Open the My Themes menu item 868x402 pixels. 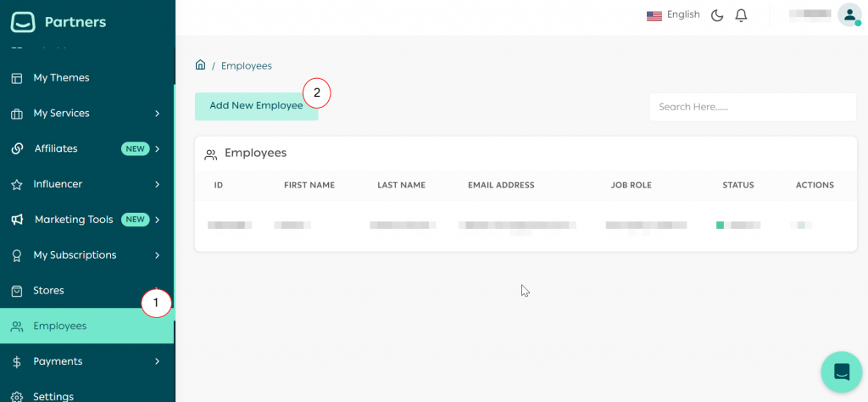61,78
